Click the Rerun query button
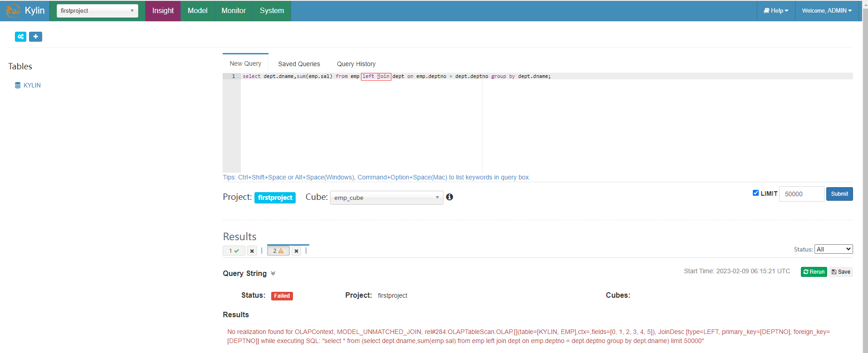The height and width of the screenshot is (353, 868). coord(814,272)
